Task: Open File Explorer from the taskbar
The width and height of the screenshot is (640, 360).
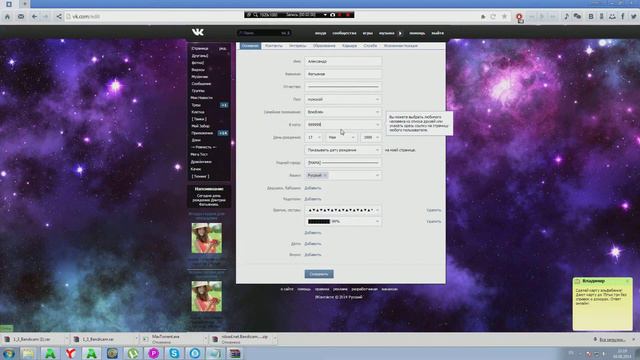Action: coord(28,353)
